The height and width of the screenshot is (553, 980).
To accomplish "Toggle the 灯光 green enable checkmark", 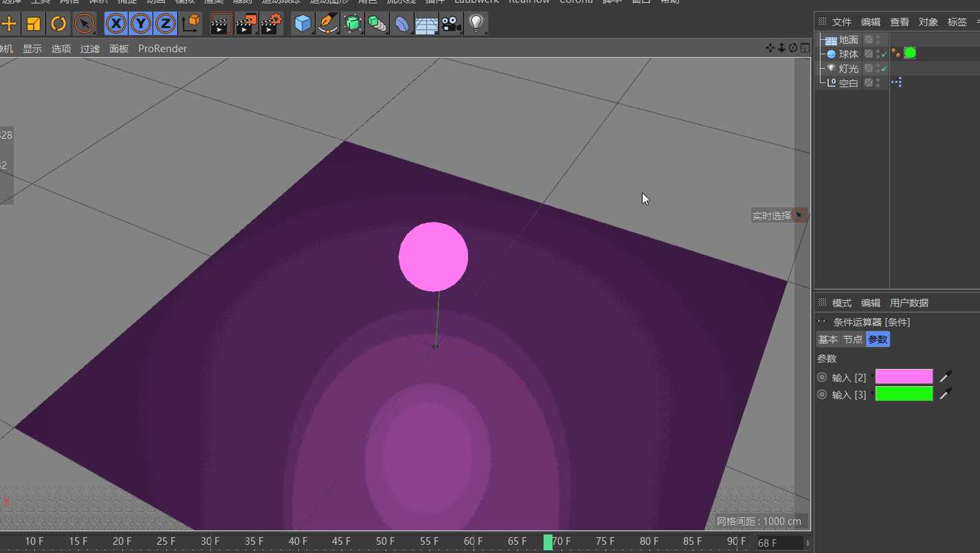I will click(x=884, y=69).
